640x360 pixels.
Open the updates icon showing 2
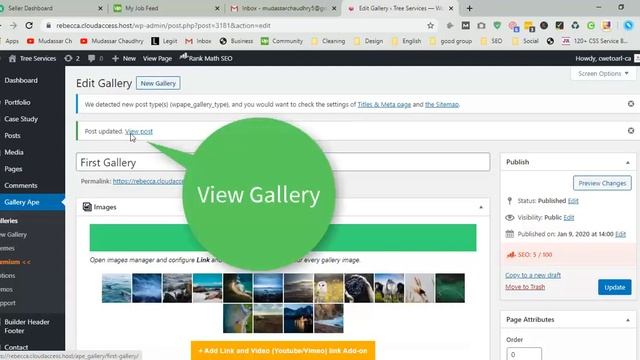coord(72,58)
